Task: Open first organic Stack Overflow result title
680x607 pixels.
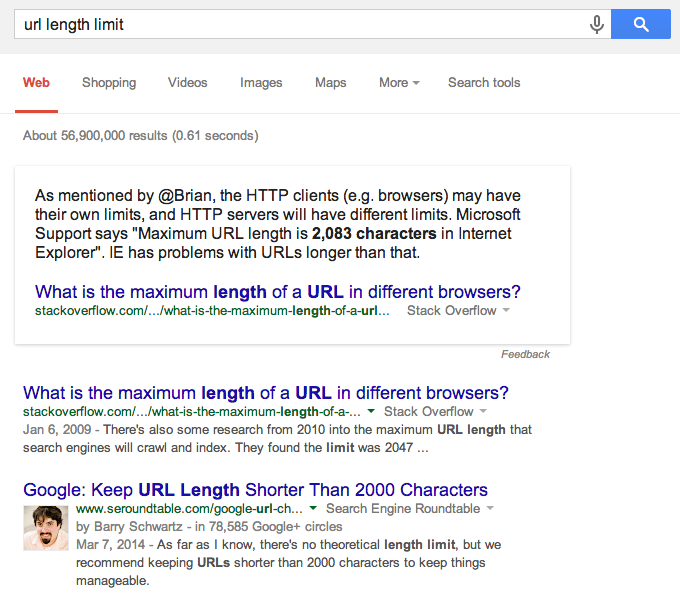Action: point(265,393)
